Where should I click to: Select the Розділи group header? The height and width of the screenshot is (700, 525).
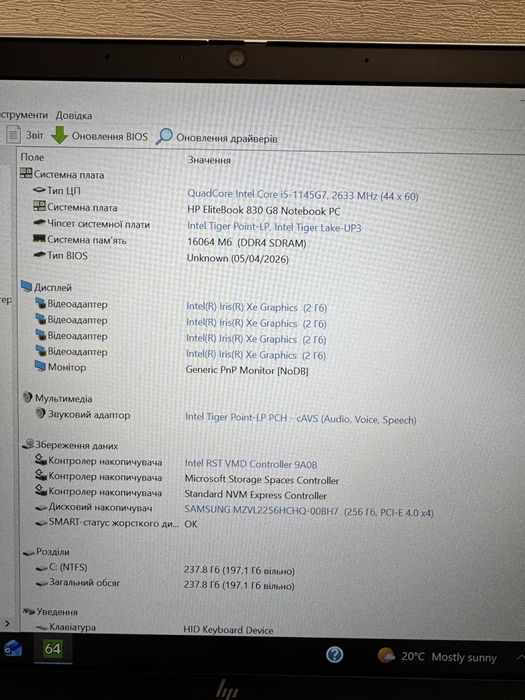coord(46,552)
